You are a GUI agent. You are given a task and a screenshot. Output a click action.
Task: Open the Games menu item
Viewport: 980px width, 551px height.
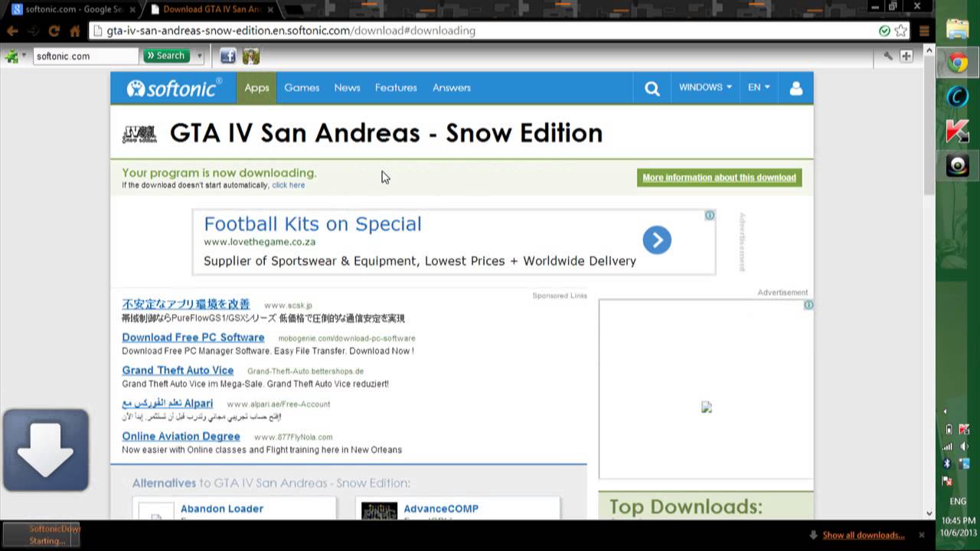tap(302, 88)
